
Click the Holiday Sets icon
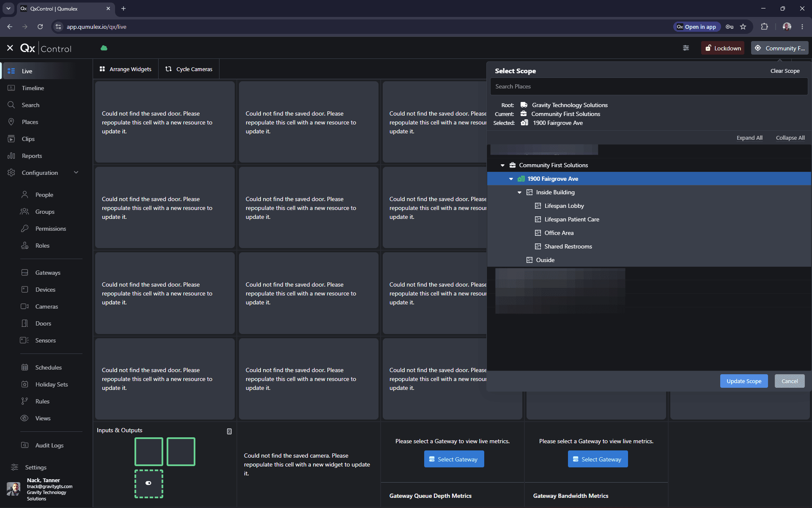(25, 384)
